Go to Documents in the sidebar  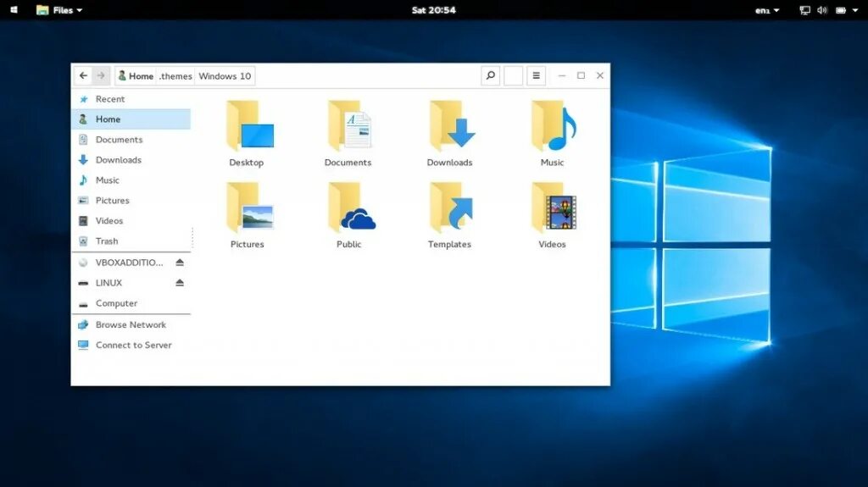point(131,140)
